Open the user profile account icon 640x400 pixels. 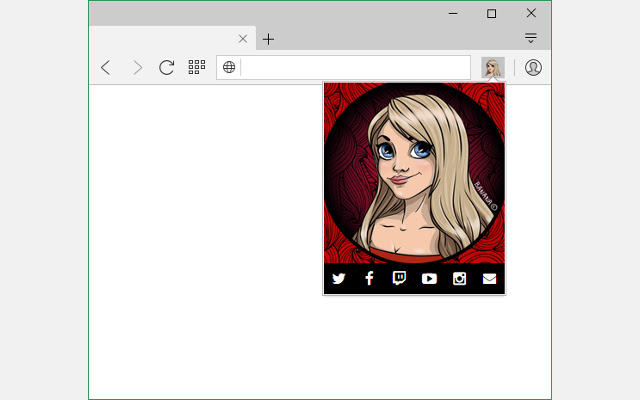[x=533, y=67]
